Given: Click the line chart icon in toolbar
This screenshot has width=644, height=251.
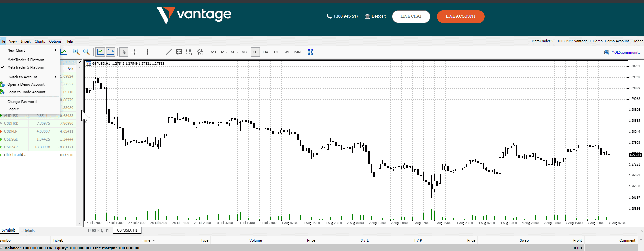Looking at the screenshot, I should (64, 52).
